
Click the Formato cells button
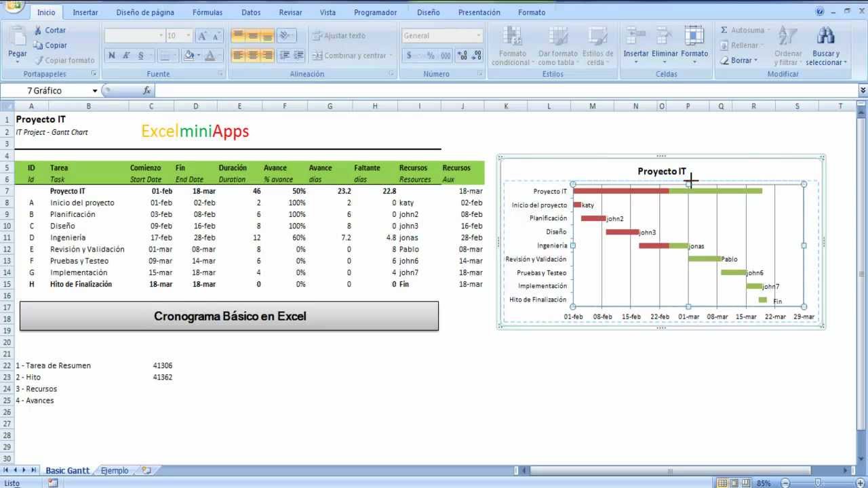point(694,45)
